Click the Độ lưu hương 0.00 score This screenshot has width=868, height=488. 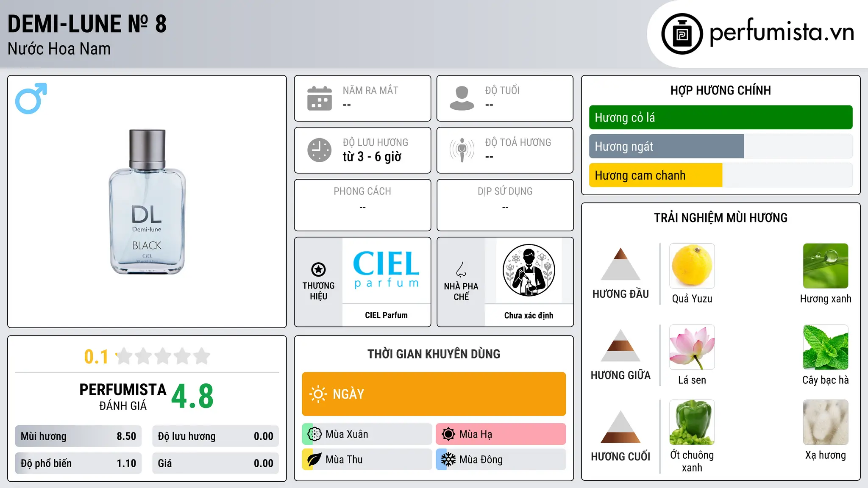(215, 436)
